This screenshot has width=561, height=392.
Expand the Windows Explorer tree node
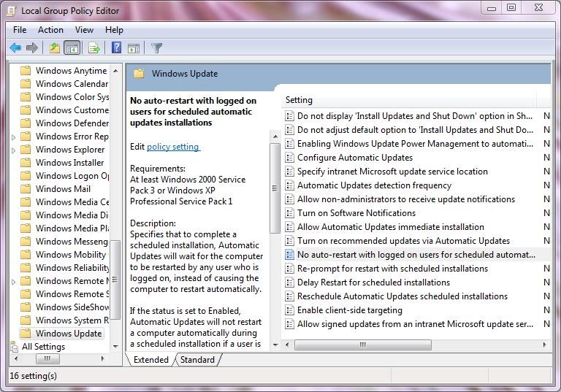tap(14, 150)
